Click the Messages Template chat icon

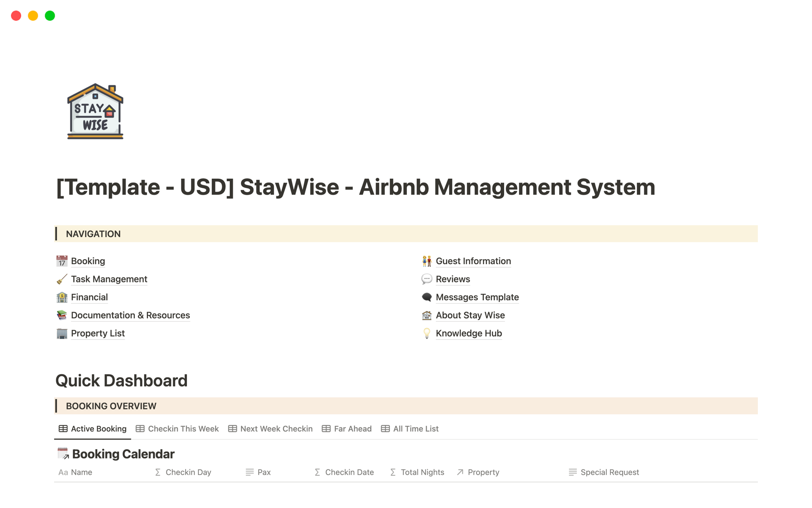click(427, 297)
